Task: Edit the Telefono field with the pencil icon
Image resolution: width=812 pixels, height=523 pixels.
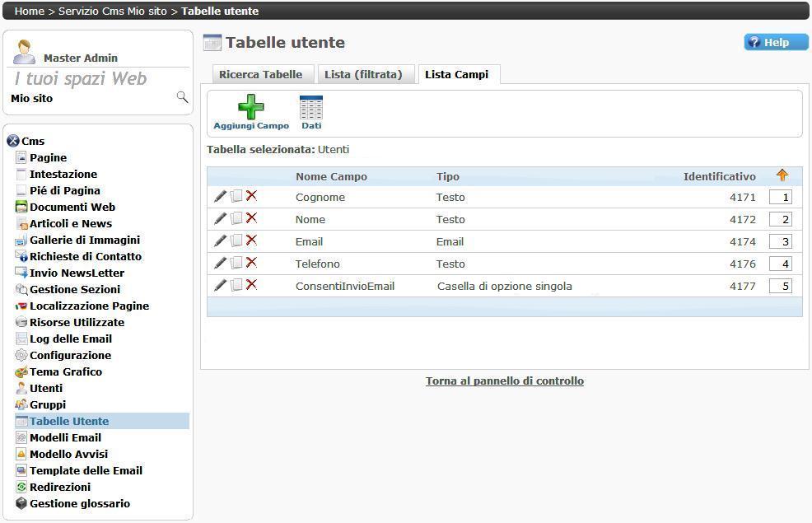Action: point(220,264)
